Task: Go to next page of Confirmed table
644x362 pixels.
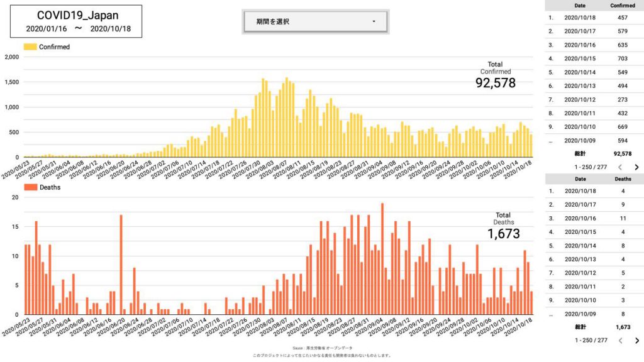Action: click(636, 167)
